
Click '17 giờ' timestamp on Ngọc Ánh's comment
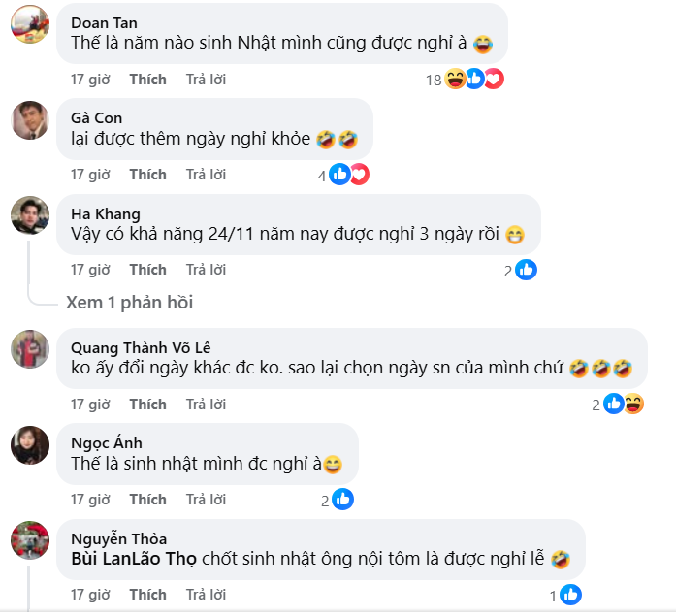90,500
